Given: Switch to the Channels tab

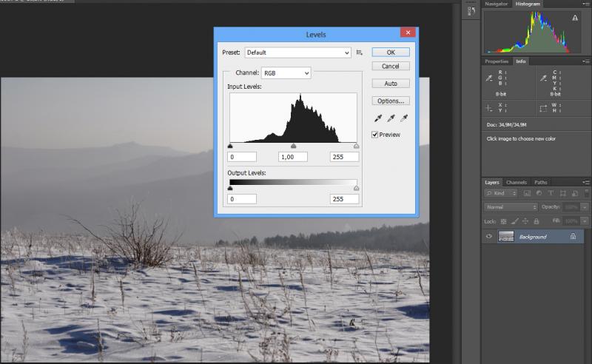Looking at the screenshot, I should (516, 182).
